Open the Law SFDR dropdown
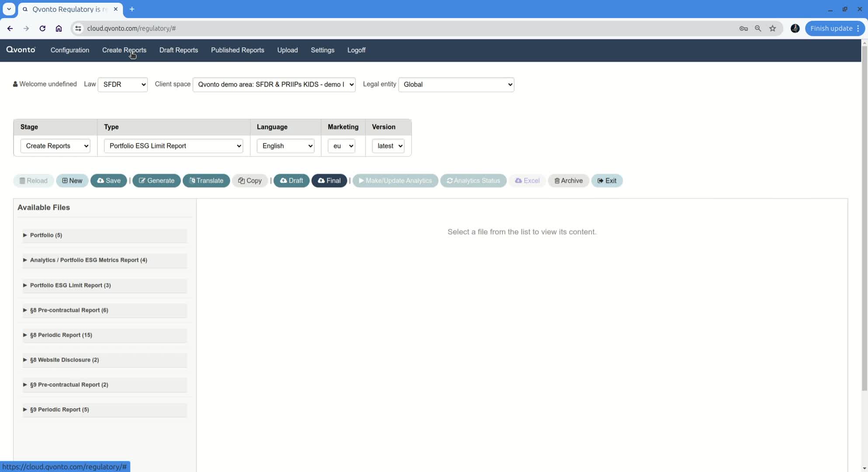Screen dimensions: 868x472 (x=123, y=84)
